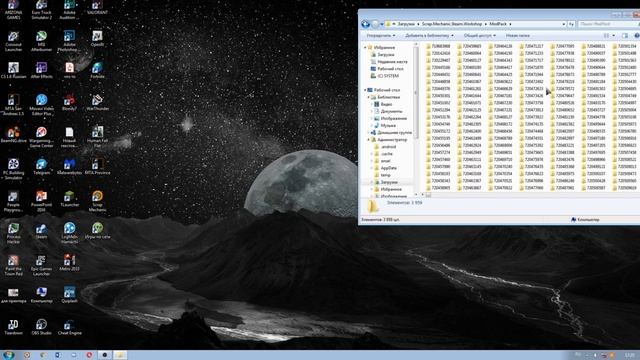The height and width of the screenshot is (360, 640).
Task: Select the Paint the Town Red icon
Action: [13, 265]
